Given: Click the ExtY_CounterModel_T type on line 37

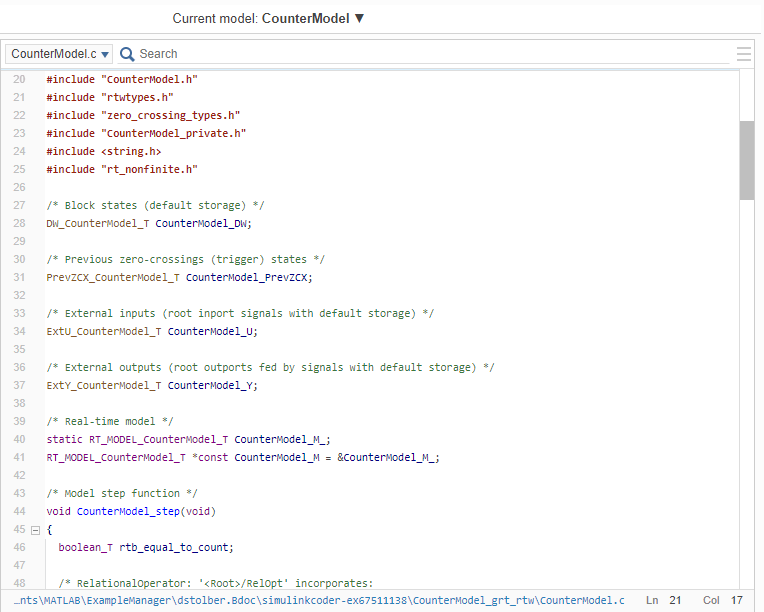Looking at the screenshot, I should [x=103, y=385].
